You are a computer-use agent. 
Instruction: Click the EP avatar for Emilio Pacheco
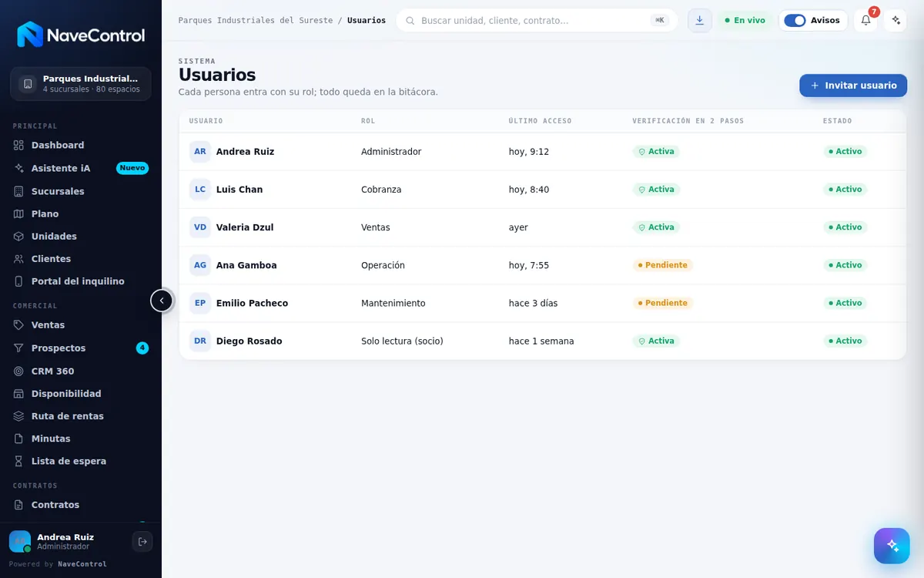click(200, 303)
